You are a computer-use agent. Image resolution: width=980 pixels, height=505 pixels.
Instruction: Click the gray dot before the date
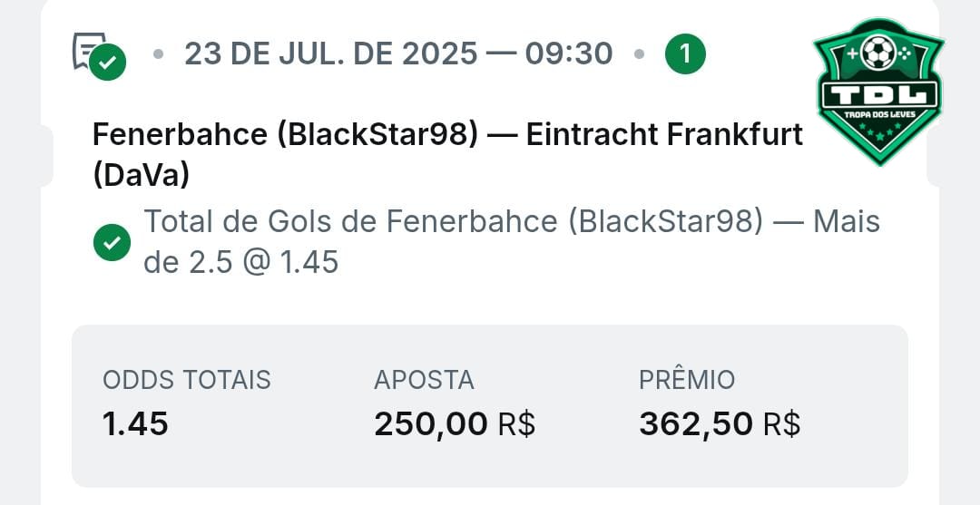tap(159, 54)
